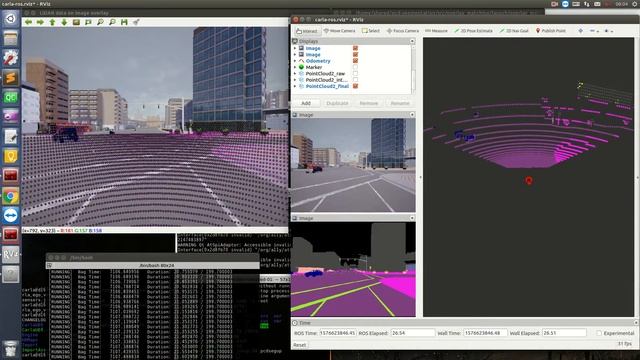
Task: Click the Displays panel vertical scrollbar
Action: tap(413, 70)
